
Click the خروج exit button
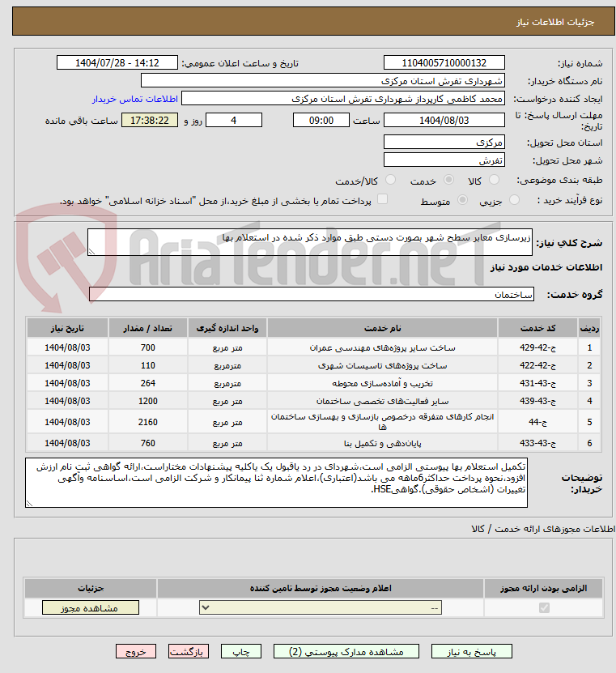click(135, 652)
